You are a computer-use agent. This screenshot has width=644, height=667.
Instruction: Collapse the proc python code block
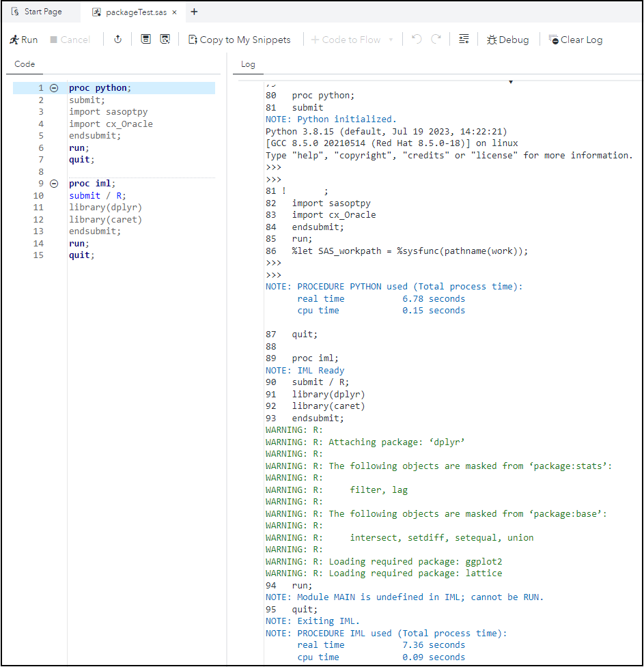(x=54, y=88)
